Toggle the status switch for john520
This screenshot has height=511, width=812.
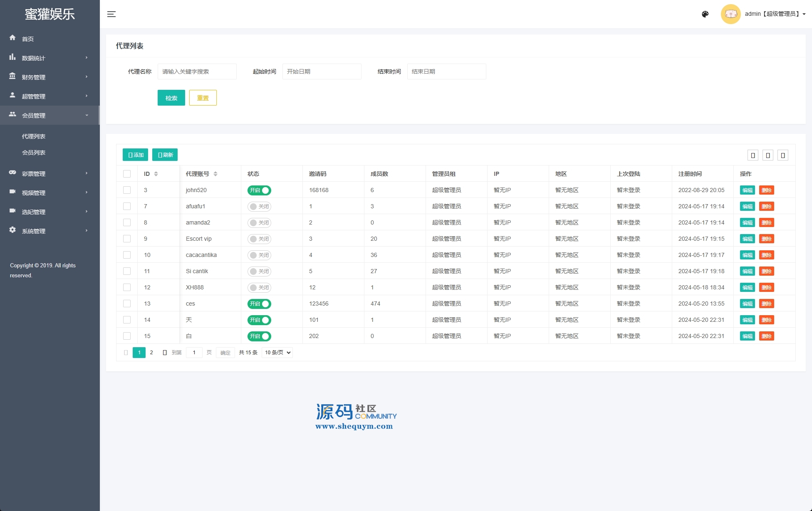tap(259, 190)
